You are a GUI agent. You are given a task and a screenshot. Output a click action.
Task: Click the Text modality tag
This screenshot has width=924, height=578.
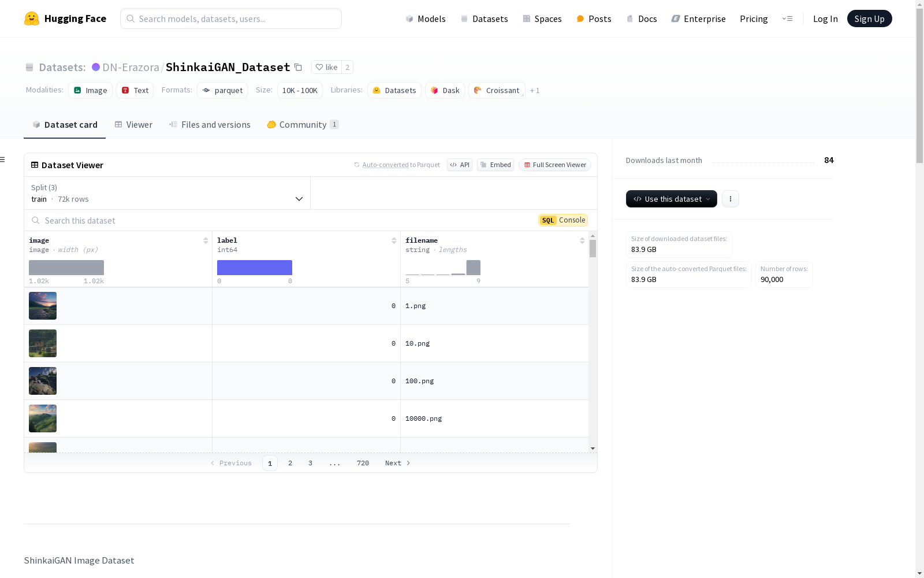(x=135, y=90)
